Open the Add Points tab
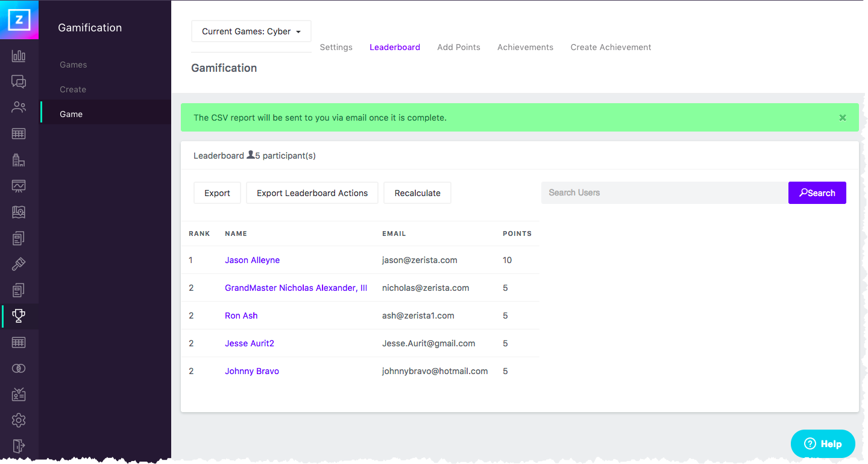The height and width of the screenshot is (464, 868). point(459,47)
